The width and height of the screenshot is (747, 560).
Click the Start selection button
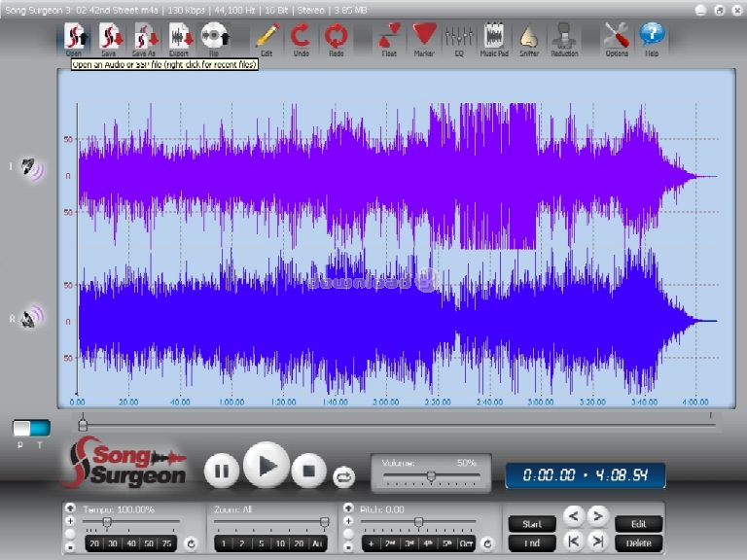point(531,523)
